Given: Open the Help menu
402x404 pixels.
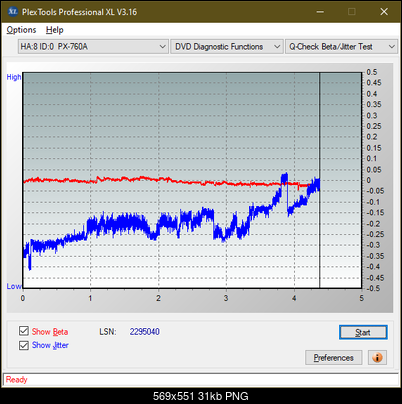Looking at the screenshot, I should click(54, 30).
